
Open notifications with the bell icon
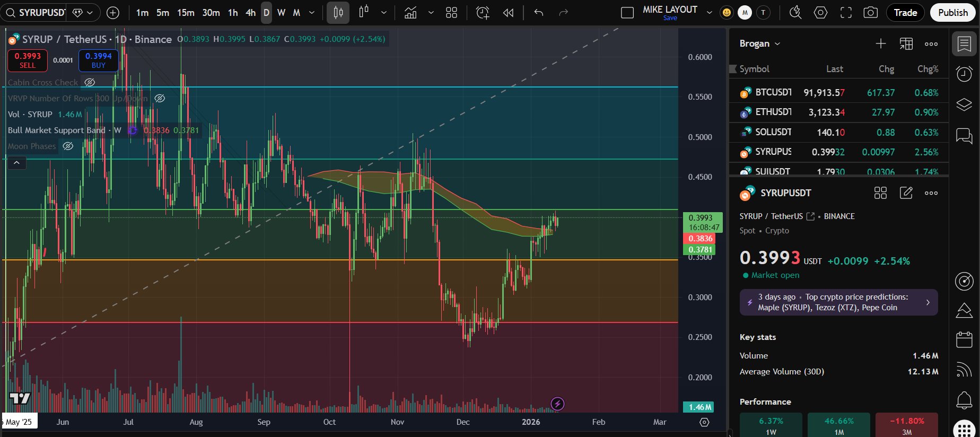coord(964,400)
